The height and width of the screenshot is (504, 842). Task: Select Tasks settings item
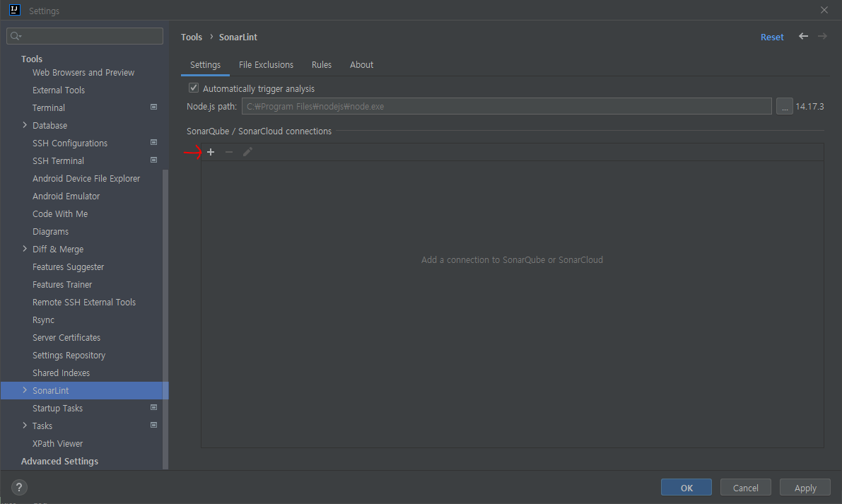coord(42,426)
